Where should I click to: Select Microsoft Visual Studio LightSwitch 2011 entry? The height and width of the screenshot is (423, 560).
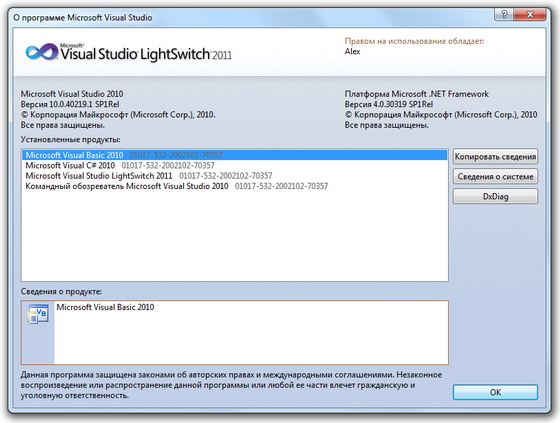tap(234, 176)
